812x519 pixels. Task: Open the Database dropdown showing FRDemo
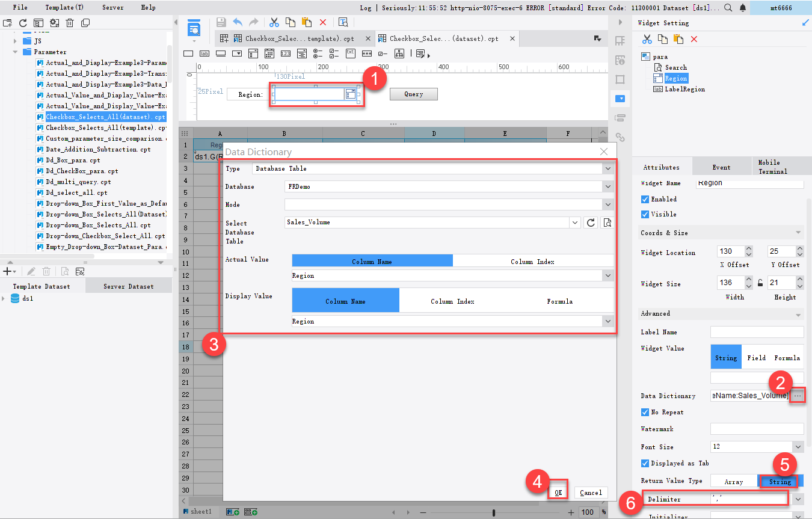(x=608, y=186)
